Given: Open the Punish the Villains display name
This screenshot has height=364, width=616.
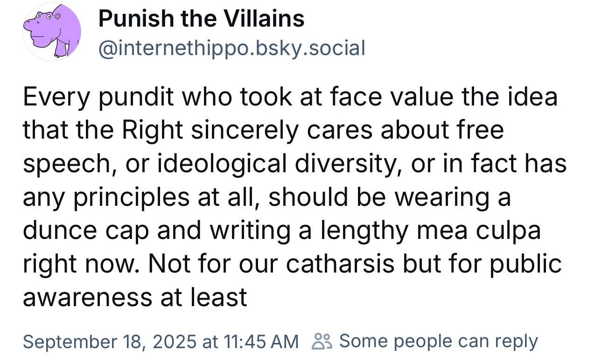Looking at the screenshot, I should [x=202, y=19].
